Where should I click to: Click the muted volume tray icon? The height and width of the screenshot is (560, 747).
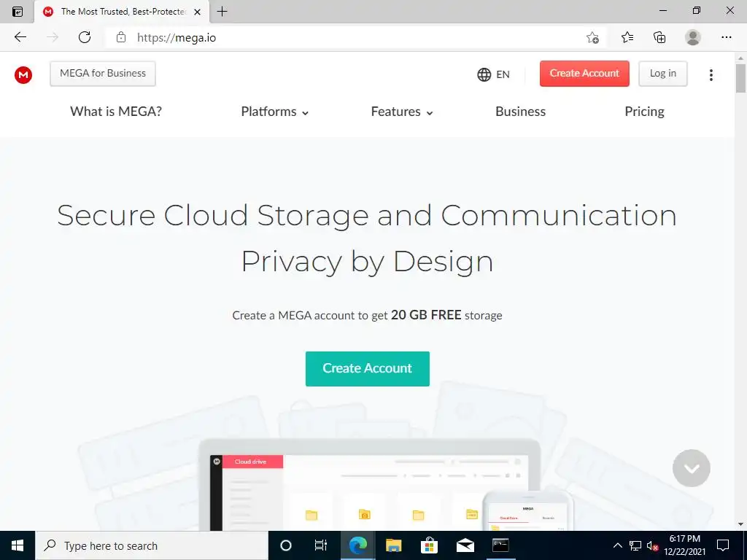pos(652,545)
